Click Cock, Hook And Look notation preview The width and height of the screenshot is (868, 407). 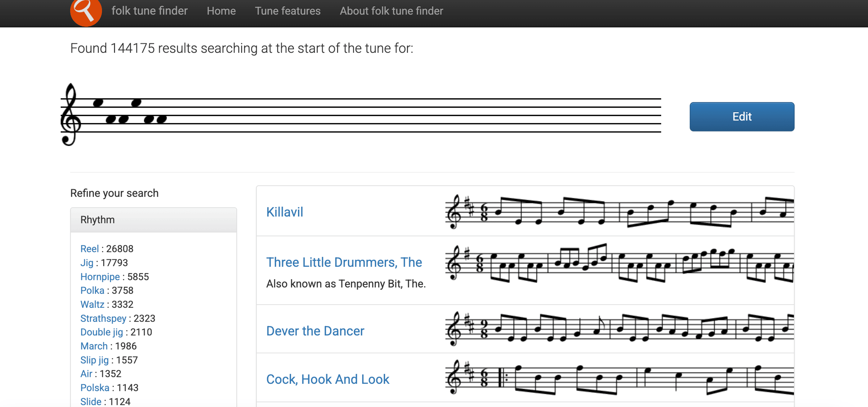620,378
